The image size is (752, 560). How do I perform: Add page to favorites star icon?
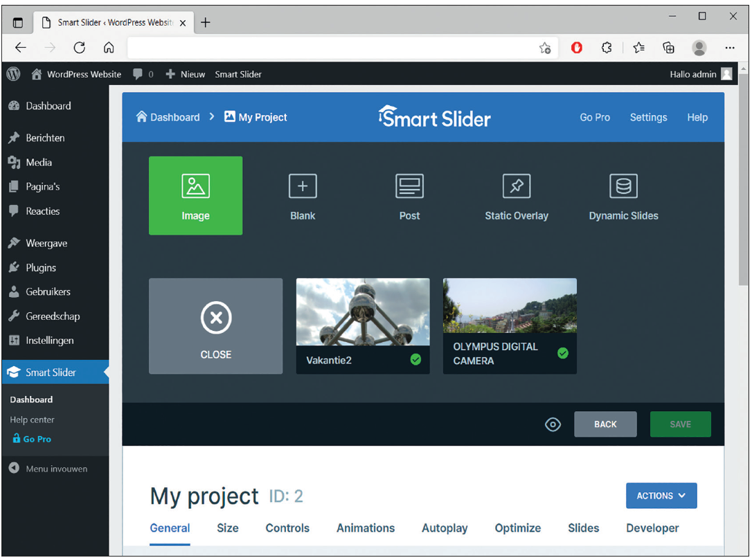[545, 48]
